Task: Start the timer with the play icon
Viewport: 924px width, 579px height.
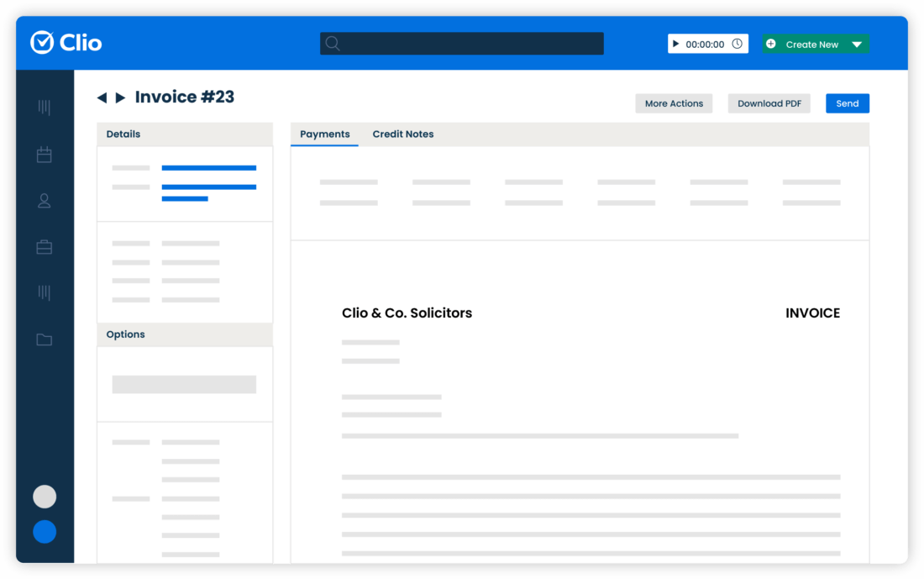Action: [678, 43]
